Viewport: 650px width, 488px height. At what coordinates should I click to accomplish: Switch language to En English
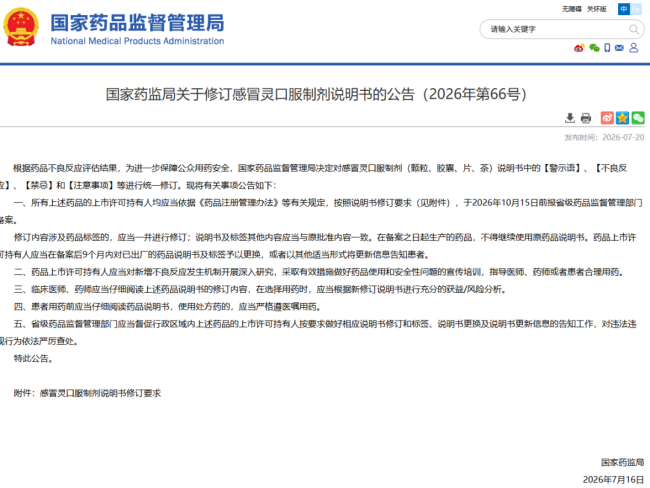point(636,9)
